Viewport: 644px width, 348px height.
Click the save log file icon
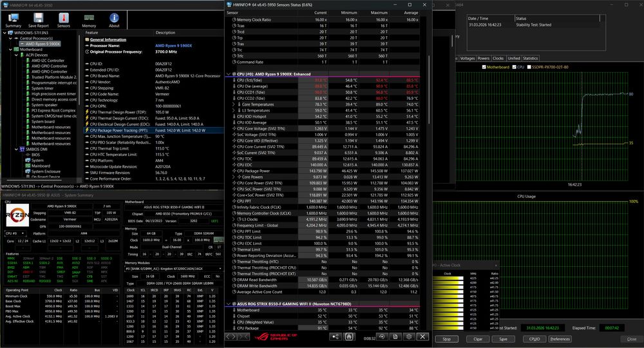point(395,336)
